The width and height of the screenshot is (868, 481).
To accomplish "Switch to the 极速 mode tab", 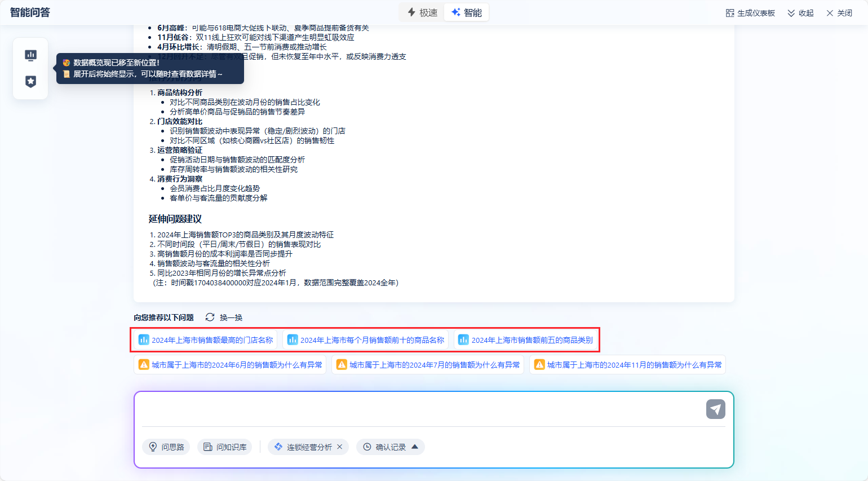I will (x=422, y=12).
